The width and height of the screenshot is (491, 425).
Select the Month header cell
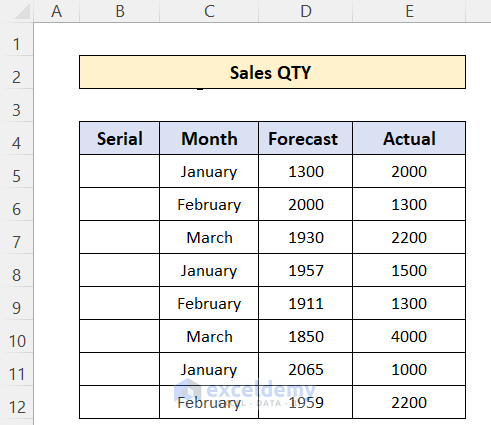tap(209, 138)
